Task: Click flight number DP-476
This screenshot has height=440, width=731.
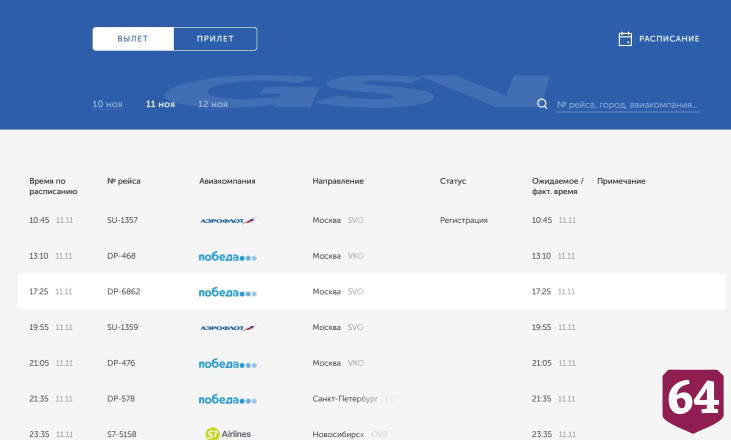Action: [121, 363]
